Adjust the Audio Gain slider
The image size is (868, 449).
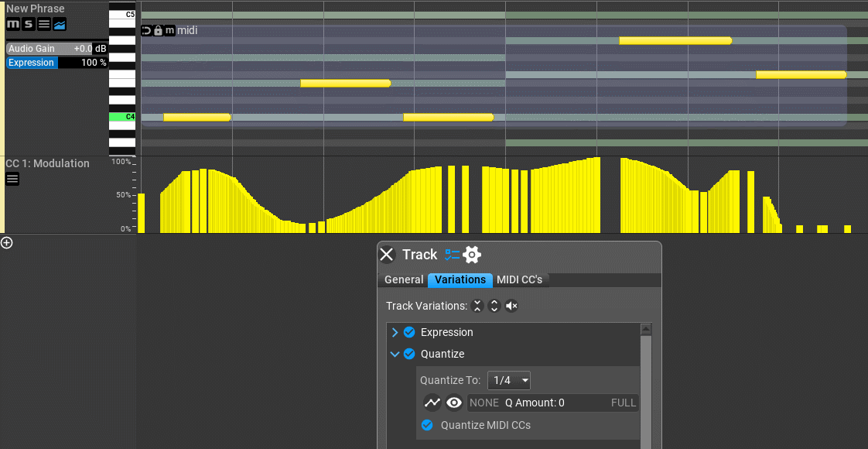56,49
